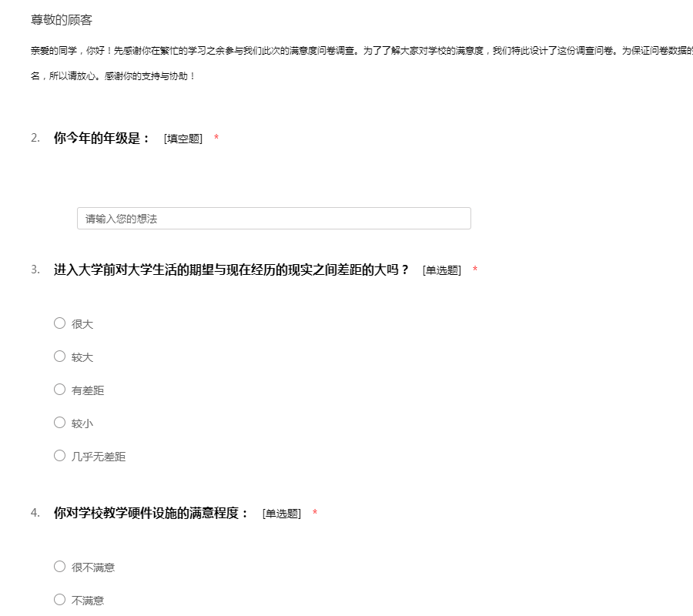Click the question number "4."
The image size is (693, 616).
[x=35, y=514]
